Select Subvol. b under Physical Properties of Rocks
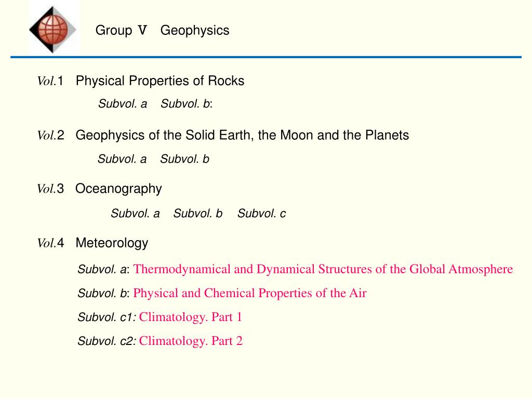The image size is (532, 399). (185, 103)
